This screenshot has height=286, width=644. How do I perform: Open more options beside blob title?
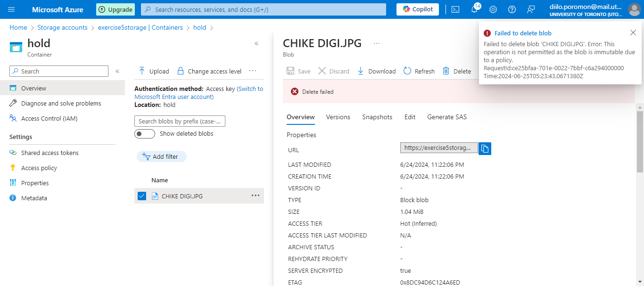377,43
